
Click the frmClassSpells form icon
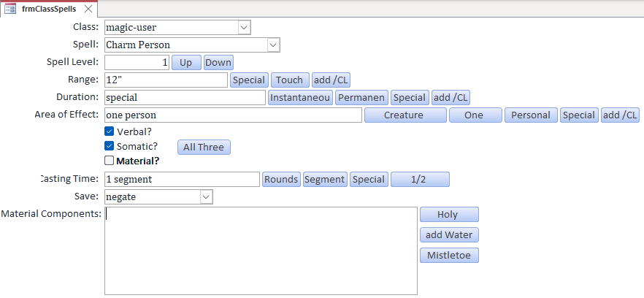click(x=11, y=9)
